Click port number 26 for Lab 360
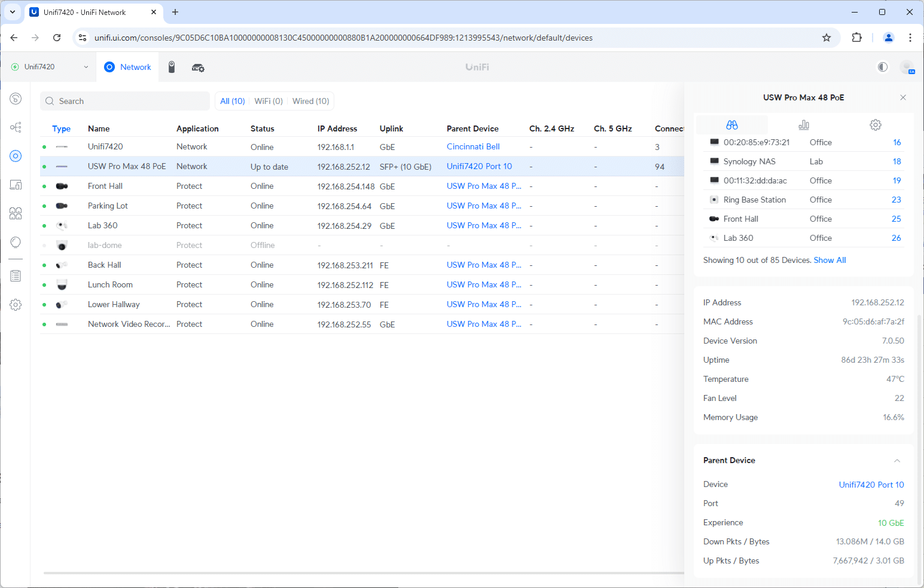 click(896, 238)
